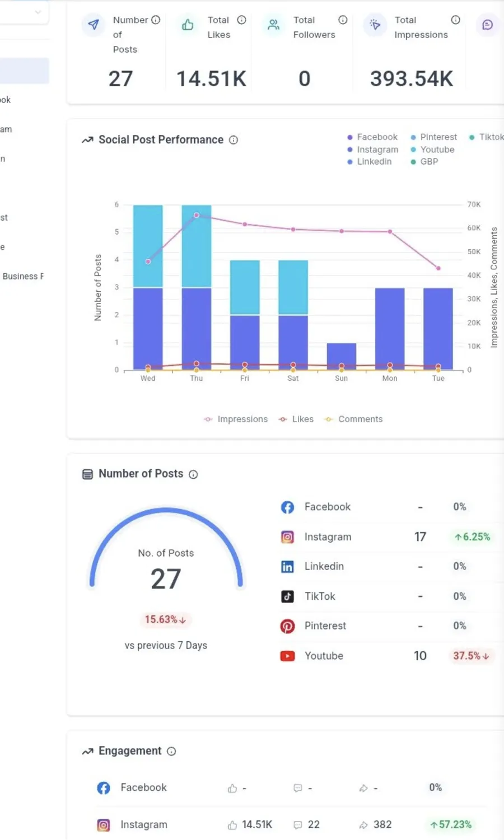Click info icon next to Social Post Performance
This screenshot has width=504, height=840.
(x=234, y=140)
